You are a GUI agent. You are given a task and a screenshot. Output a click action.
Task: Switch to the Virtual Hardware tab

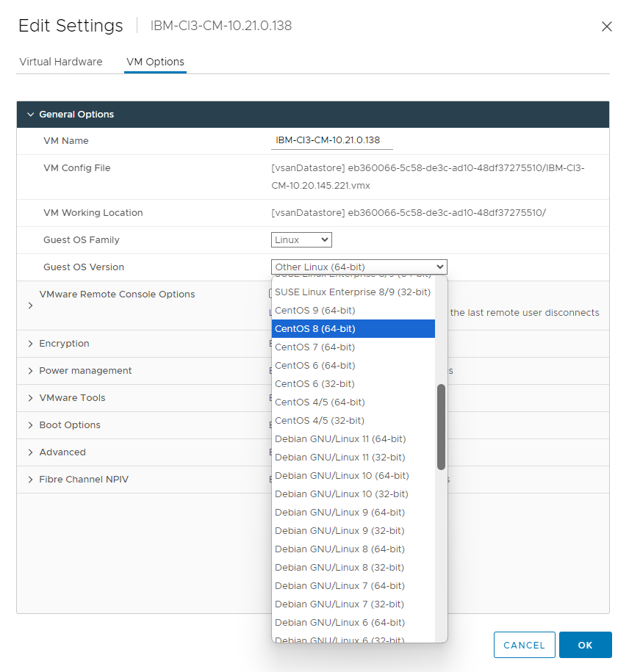click(x=61, y=62)
